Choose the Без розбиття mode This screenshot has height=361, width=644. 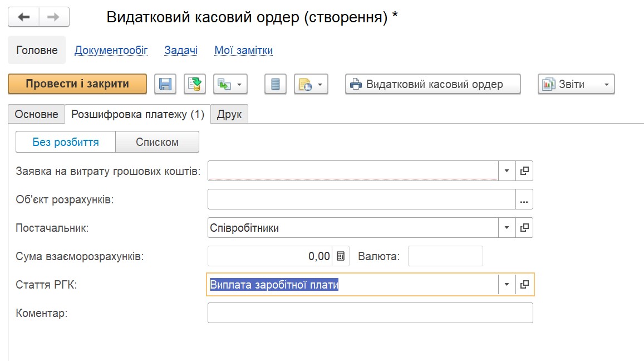66,142
